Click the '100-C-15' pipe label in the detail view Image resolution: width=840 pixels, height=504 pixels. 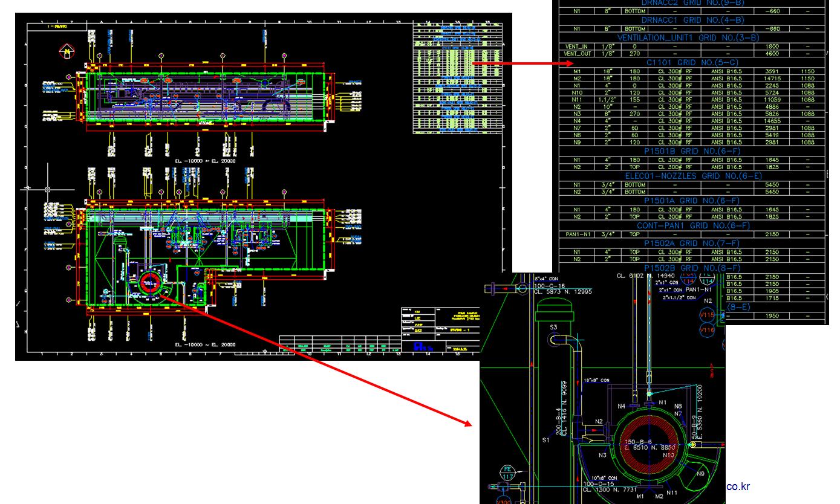[599, 483]
